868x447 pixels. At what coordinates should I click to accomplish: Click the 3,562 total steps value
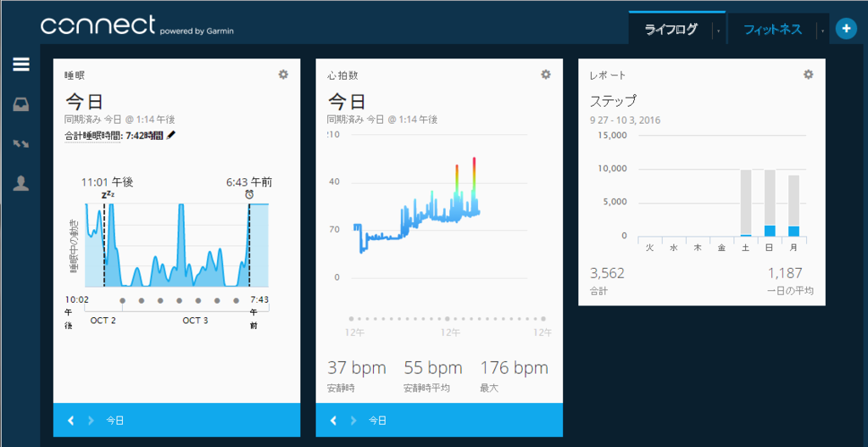click(x=607, y=273)
